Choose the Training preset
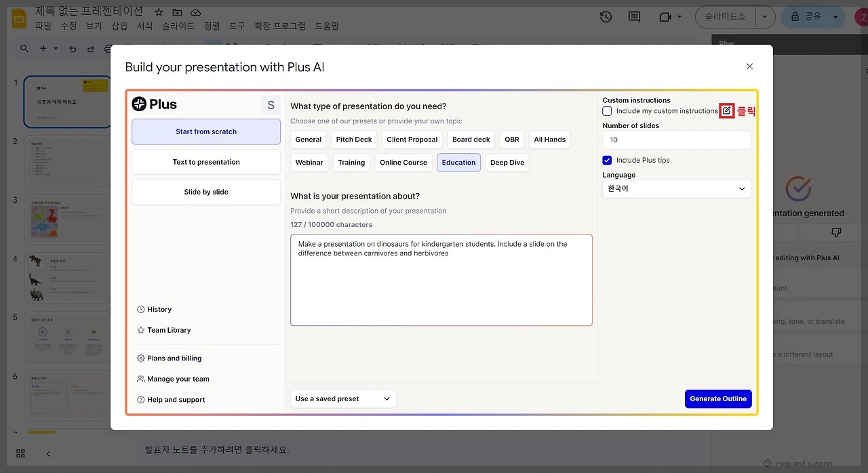 [351, 163]
